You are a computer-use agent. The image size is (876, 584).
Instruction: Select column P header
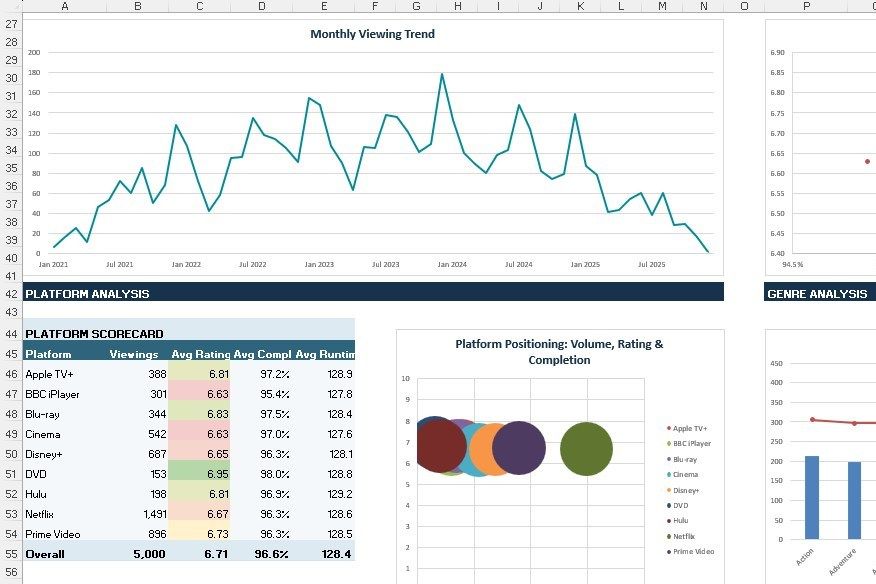(806, 6)
